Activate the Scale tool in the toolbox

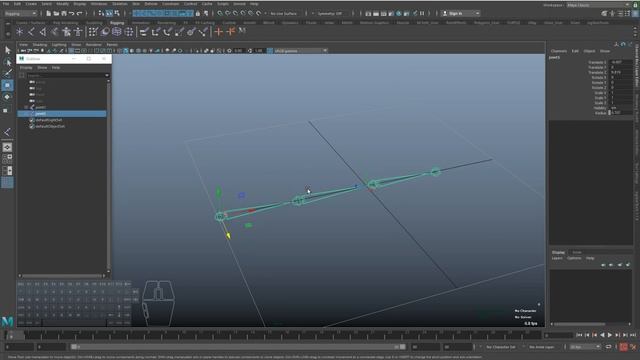click(x=5, y=110)
